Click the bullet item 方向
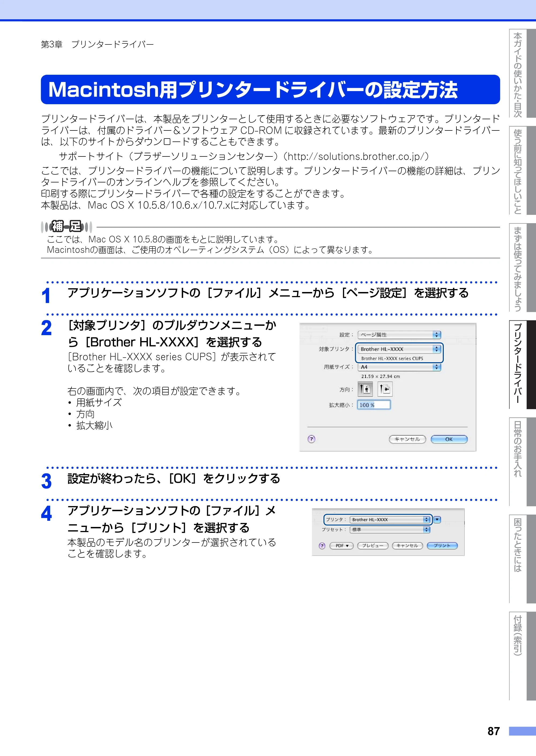 tap(85, 414)
